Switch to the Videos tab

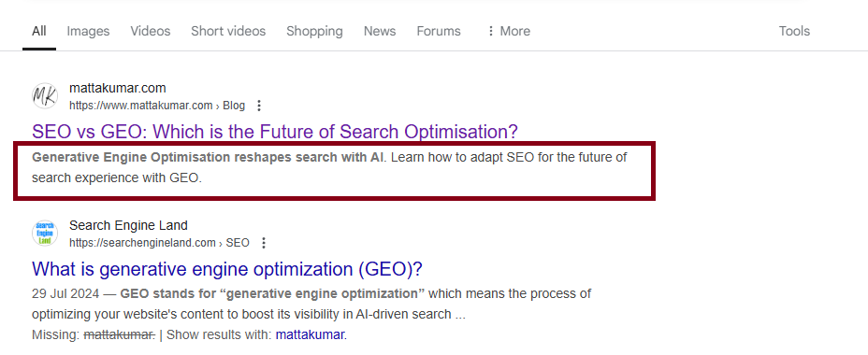151,31
